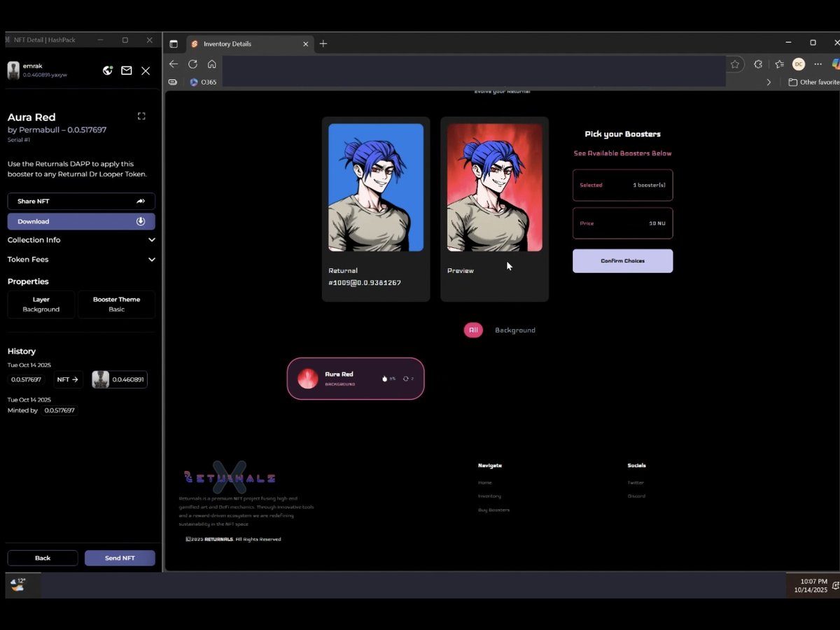
Task: Click recipient account 0.0.460891 in History
Action: click(x=120, y=379)
